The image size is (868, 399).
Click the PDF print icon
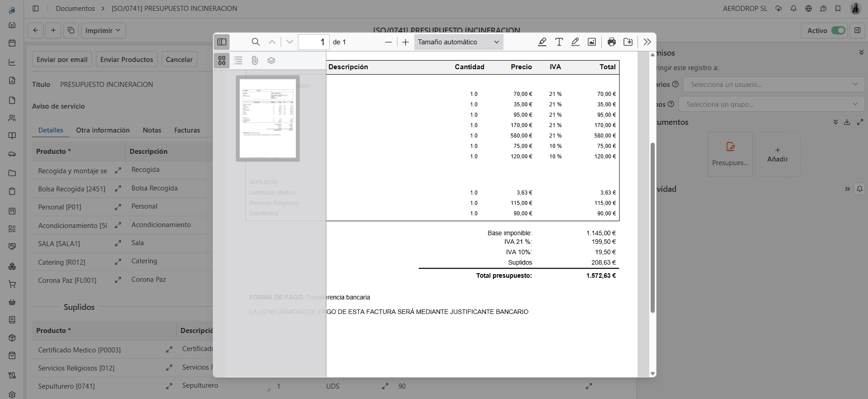click(611, 42)
